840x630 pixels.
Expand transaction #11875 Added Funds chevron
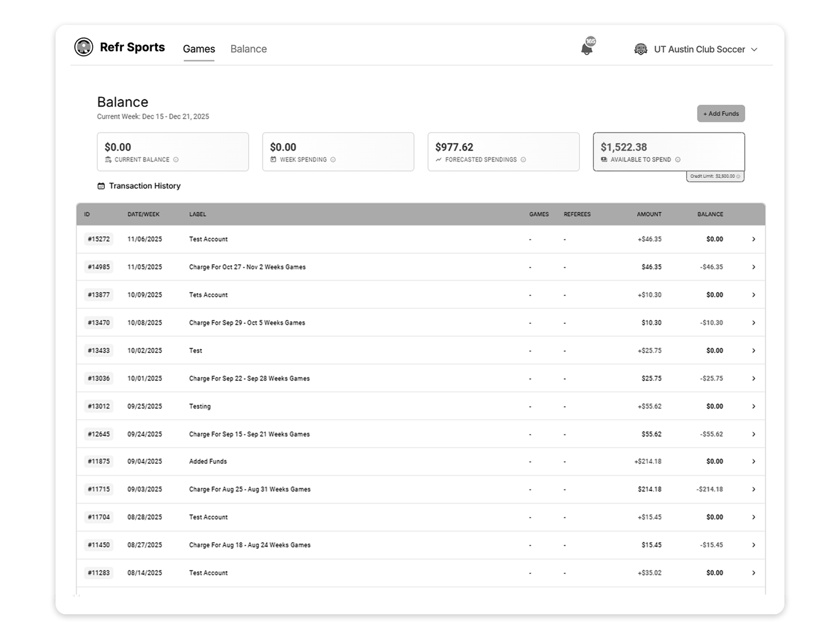(x=753, y=462)
